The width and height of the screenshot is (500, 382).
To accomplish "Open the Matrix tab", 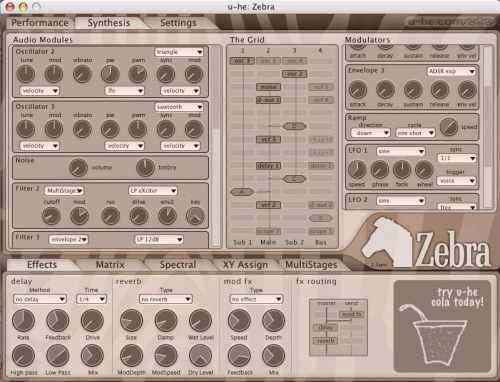I will point(110,265).
